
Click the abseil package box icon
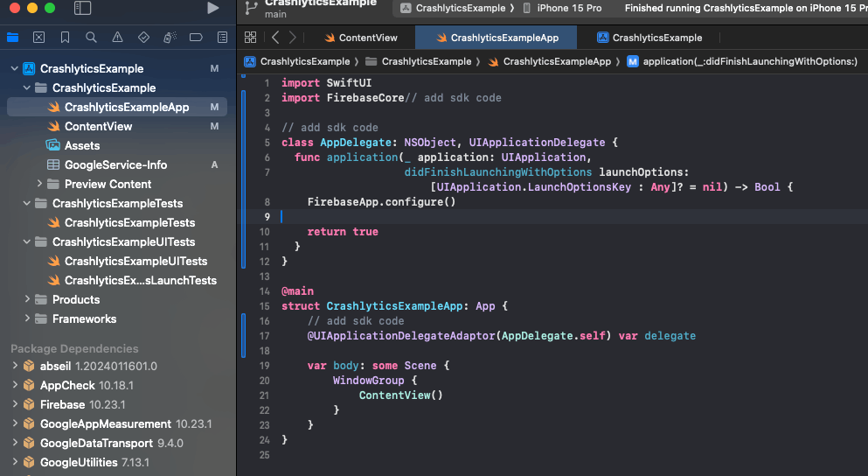click(x=29, y=366)
